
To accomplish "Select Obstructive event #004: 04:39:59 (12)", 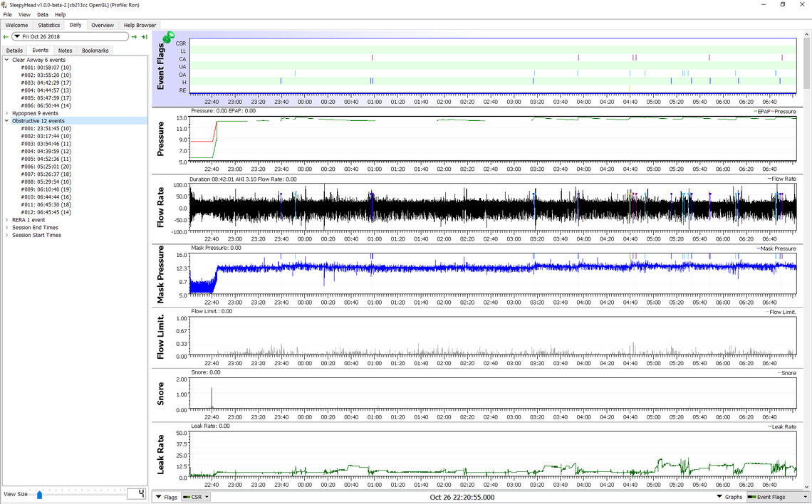I will (46, 151).
